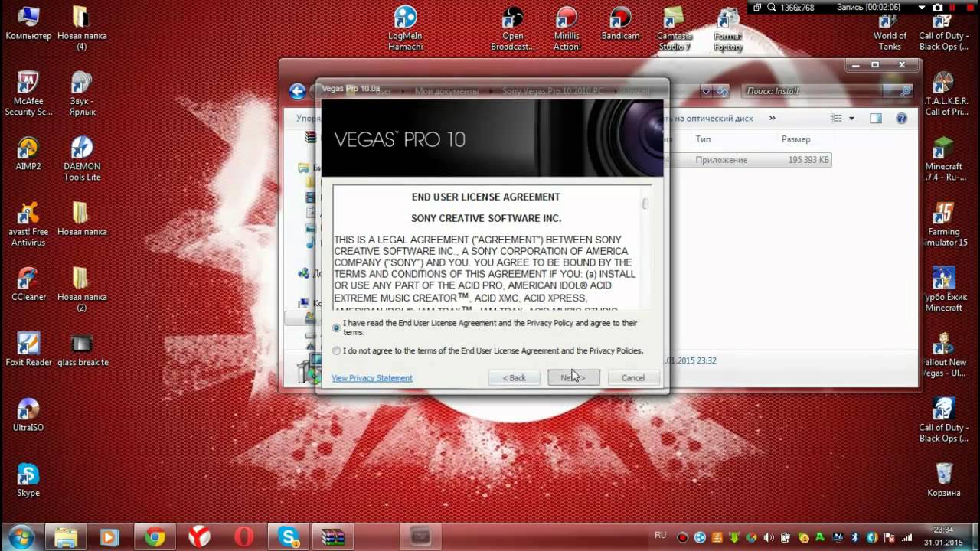Open the view options dropdown arrow
This screenshot has height=551, width=980.
click(851, 119)
